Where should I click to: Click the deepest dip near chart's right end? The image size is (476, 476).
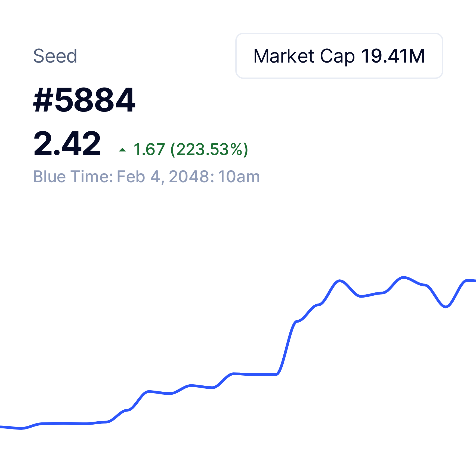pyautogui.click(x=446, y=307)
